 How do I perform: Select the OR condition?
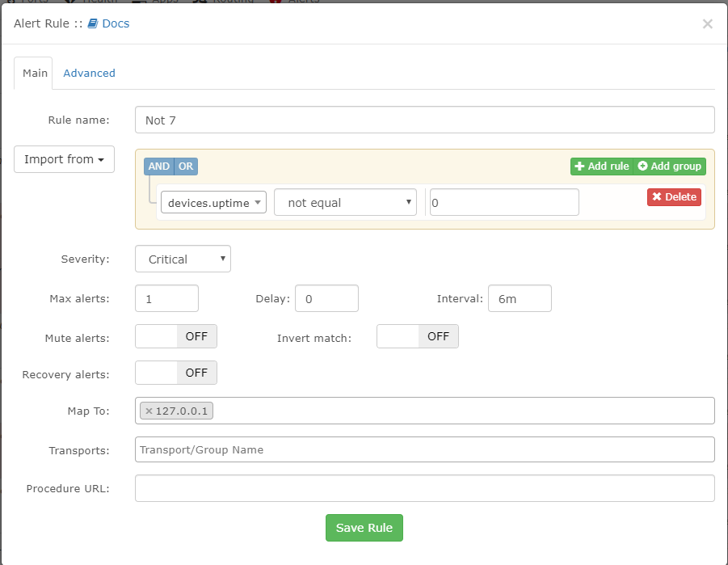pyautogui.click(x=186, y=167)
